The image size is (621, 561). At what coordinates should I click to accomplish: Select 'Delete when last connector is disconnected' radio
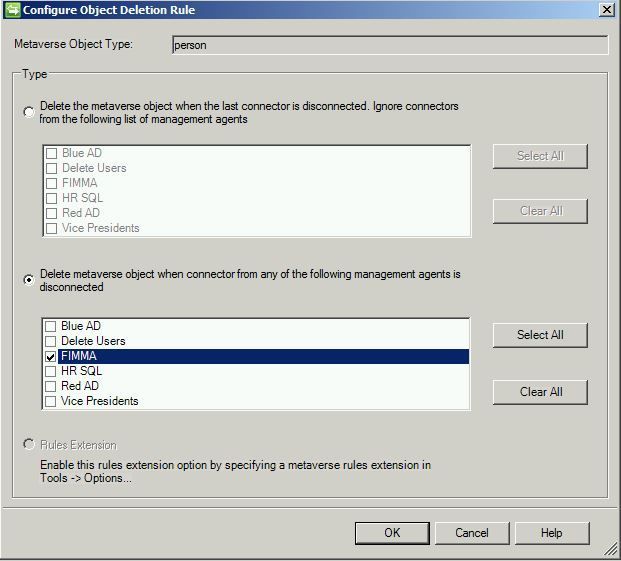click(29, 112)
